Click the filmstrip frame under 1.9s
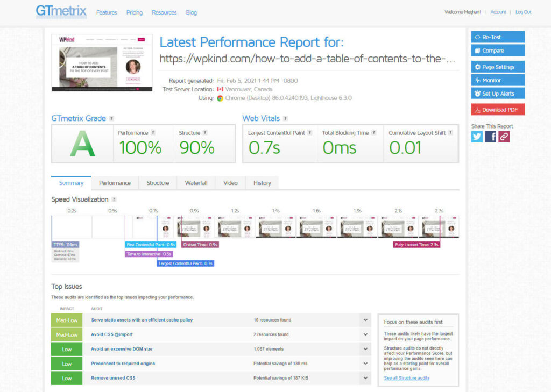Image resolution: width=551 pixels, height=392 pixels. tap(357, 227)
